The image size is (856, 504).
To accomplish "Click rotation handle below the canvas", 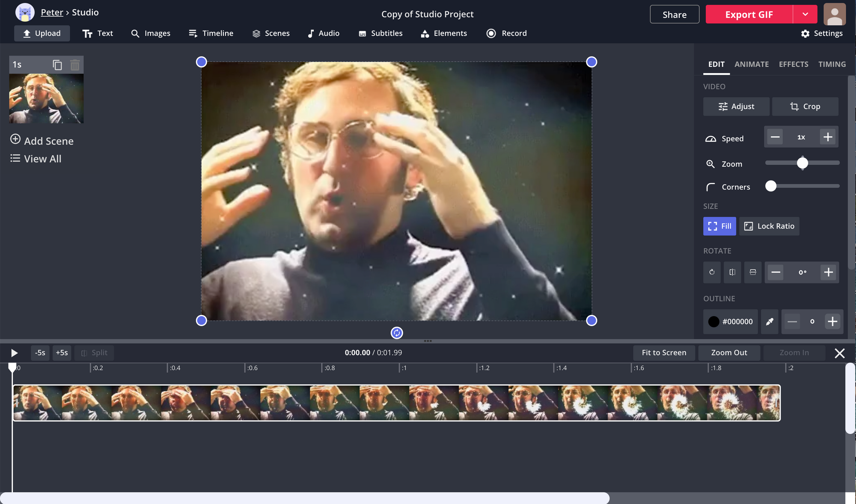I will (397, 333).
